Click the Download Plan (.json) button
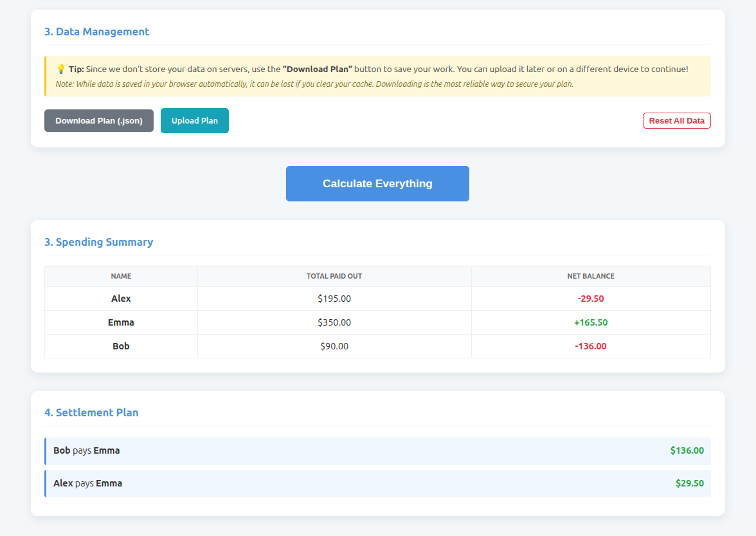Screen dimensions: 756x536 [99, 120]
